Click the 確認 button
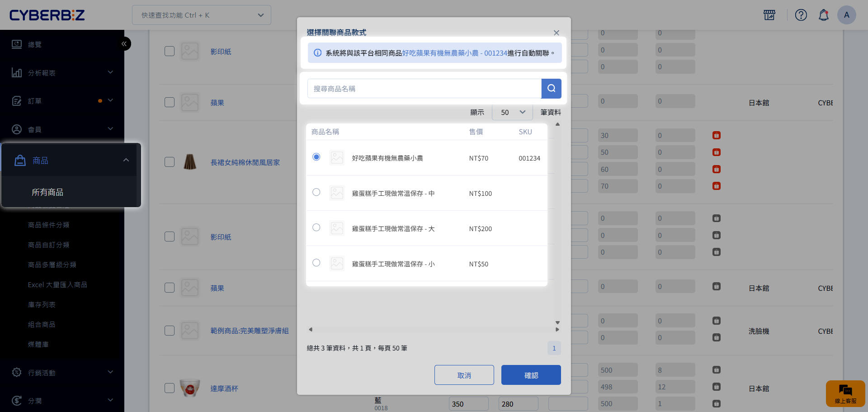The height and width of the screenshot is (412, 868). point(531,375)
